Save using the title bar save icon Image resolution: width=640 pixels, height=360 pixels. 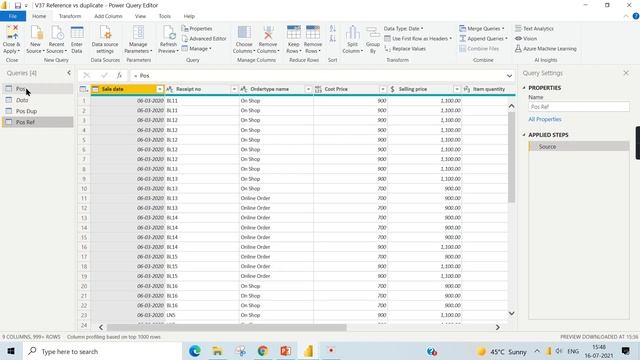(x=18, y=5)
